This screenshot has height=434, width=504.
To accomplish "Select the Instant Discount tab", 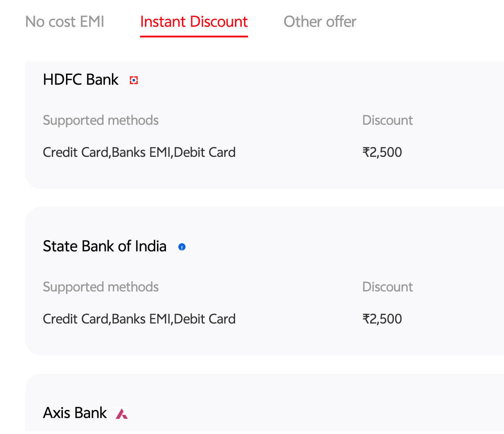I will (194, 22).
